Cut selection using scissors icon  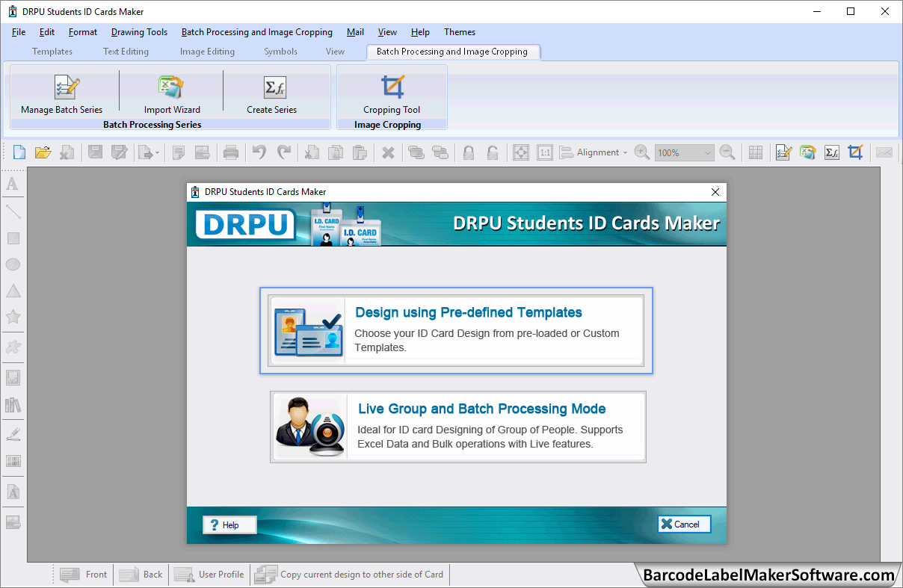click(x=312, y=152)
